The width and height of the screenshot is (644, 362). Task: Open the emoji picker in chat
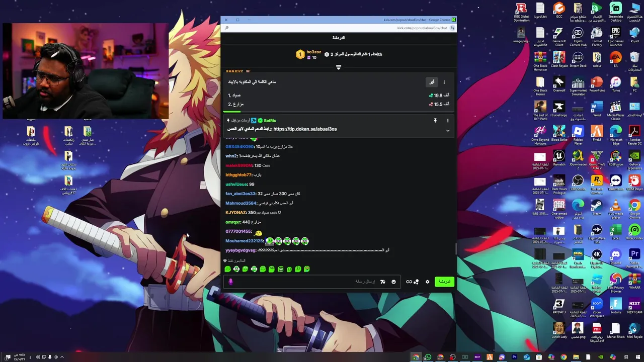pos(393,282)
